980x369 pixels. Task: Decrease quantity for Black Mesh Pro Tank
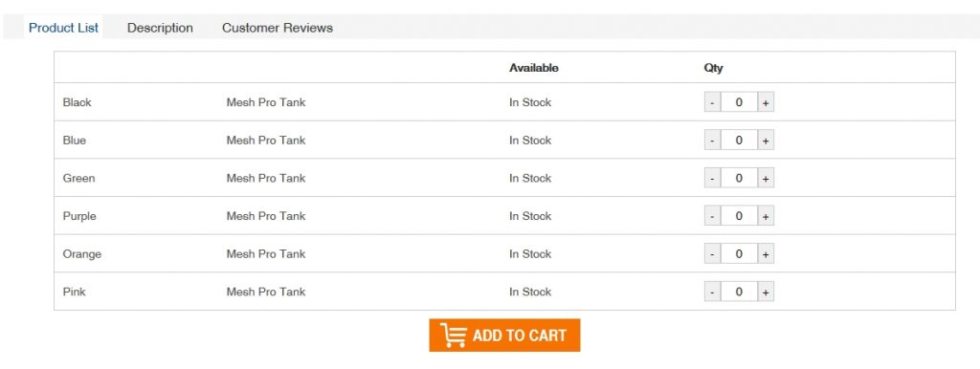[712, 102]
